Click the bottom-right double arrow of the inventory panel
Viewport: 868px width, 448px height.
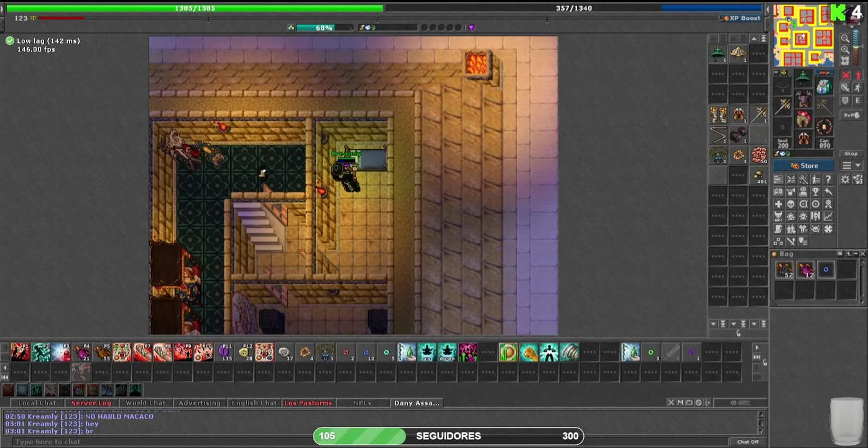tap(764, 324)
